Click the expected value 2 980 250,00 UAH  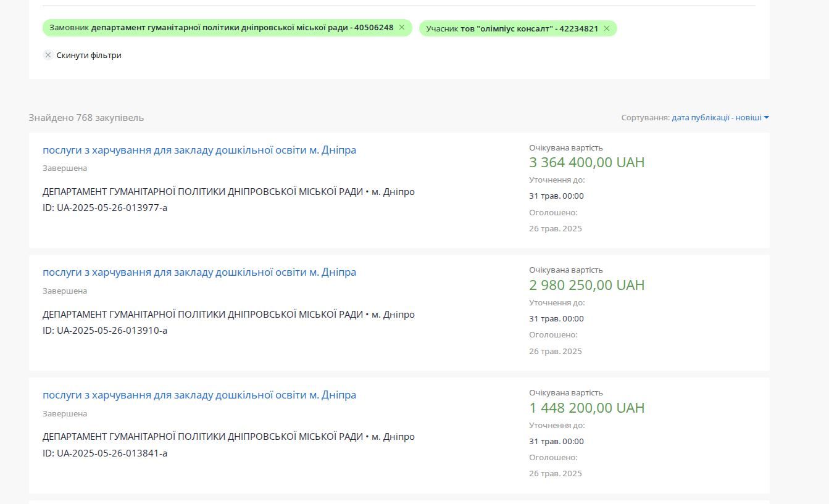pyautogui.click(x=586, y=286)
